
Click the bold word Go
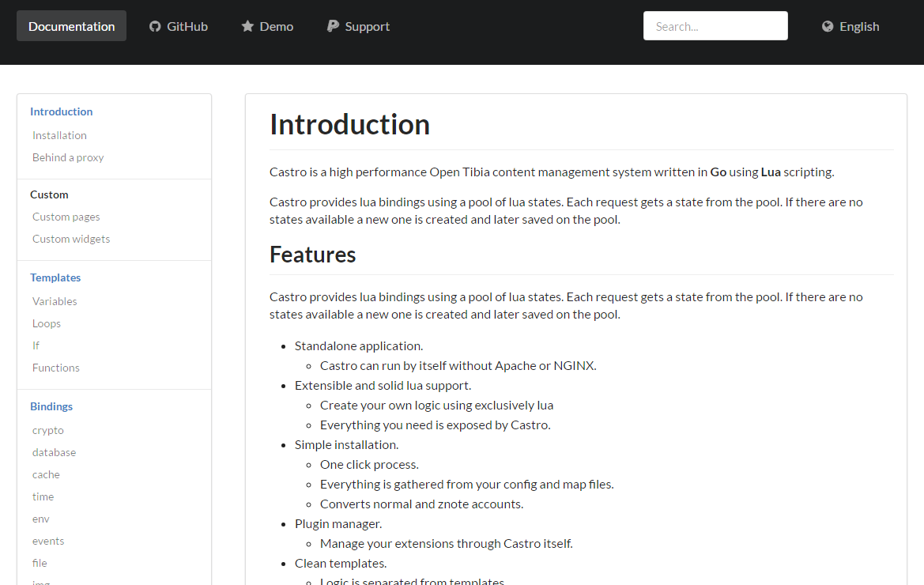click(718, 172)
